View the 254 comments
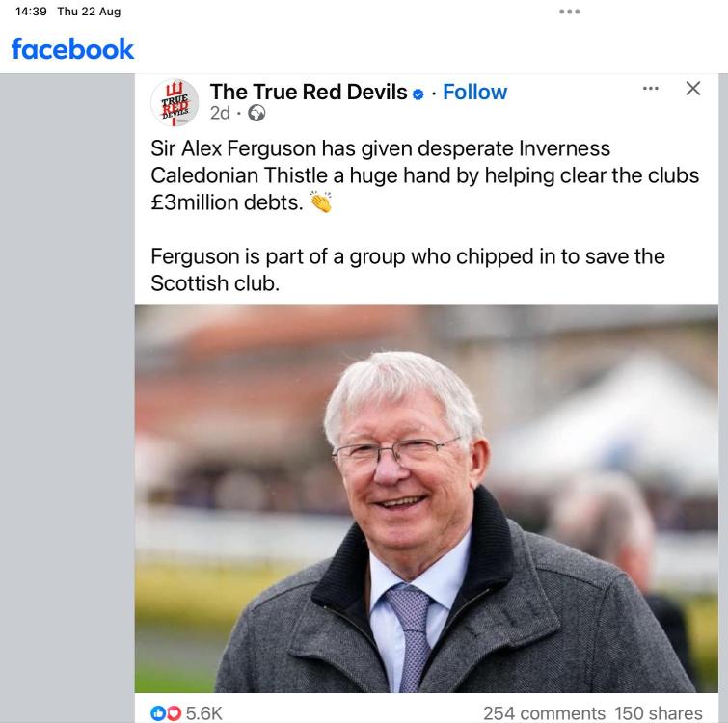 (x=544, y=712)
